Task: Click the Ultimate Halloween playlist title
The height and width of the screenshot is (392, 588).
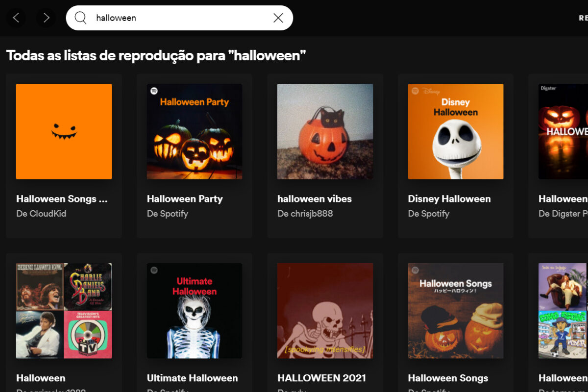Action: pyautogui.click(x=193, y=378)
